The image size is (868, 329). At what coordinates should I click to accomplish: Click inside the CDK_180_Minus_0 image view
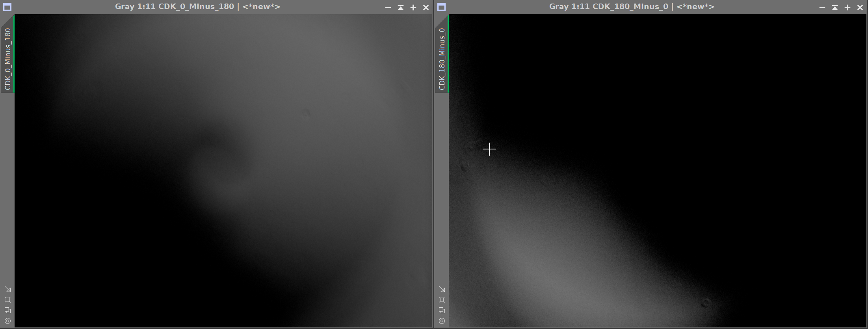click(658, 171)
